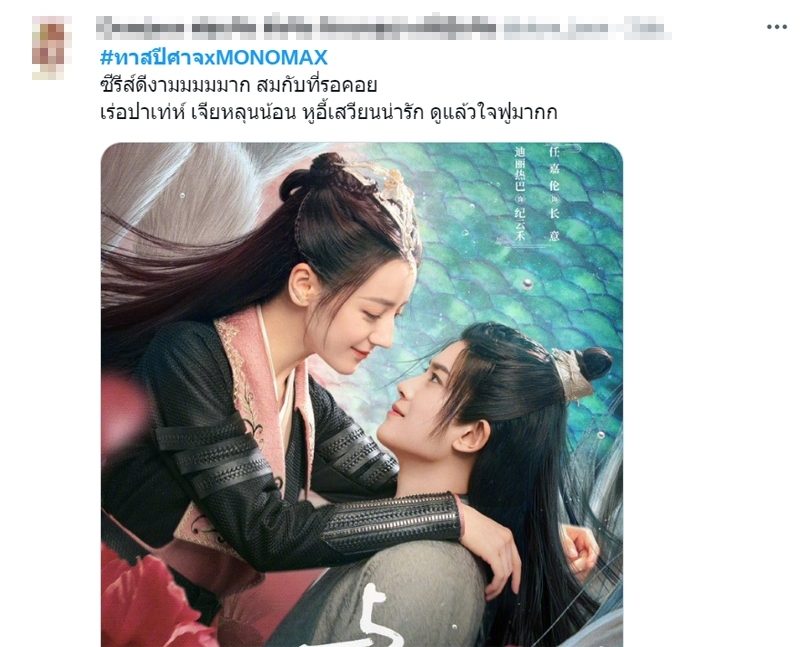Click the blurred display name of the author
Viewport: 800px width, 647px height.
click(296, 27)
